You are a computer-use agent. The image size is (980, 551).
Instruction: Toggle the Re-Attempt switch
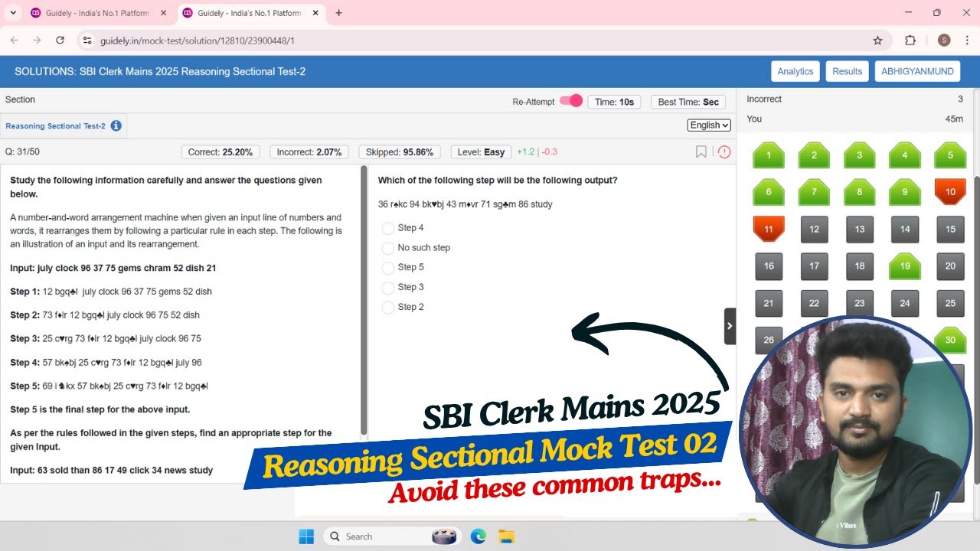pyautogui.click(x=571, y=101)
